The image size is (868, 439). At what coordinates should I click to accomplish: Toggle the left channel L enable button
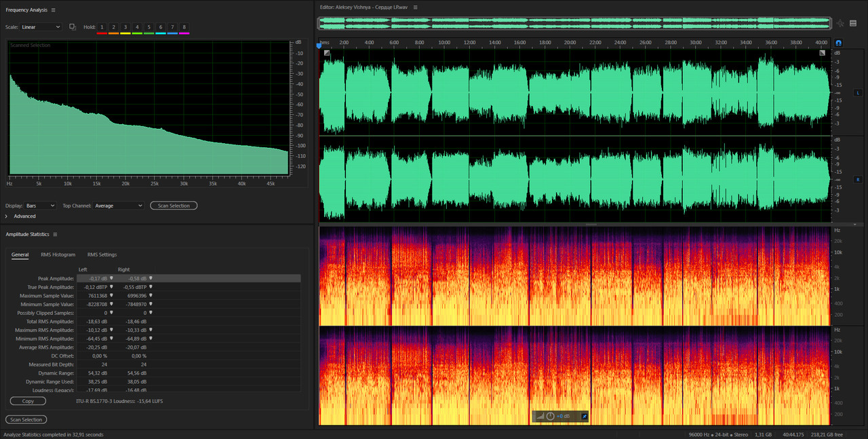coord(857,92)
